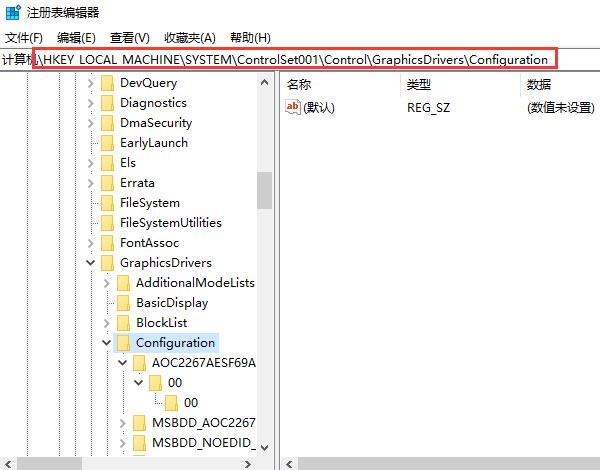The height and width of the screenshot is (470, 600).
Task: Click the FileSystemUtilities folder icon
Action: [108, 223]
